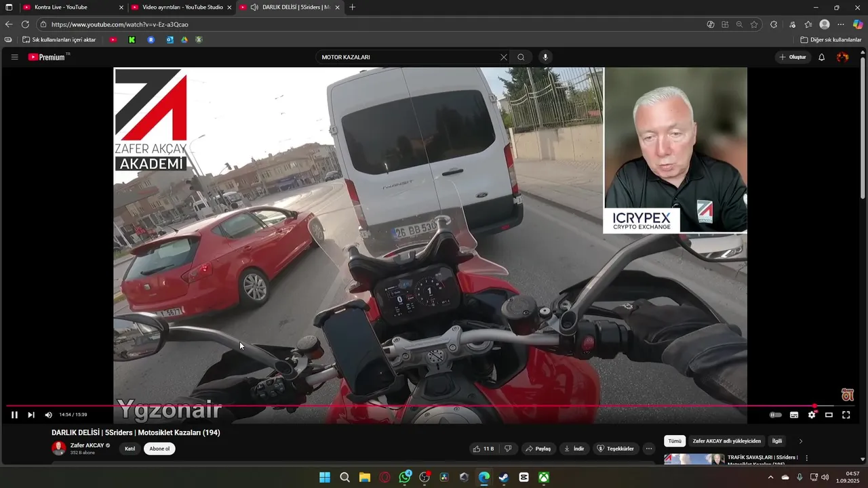Start voice search with microphone icon

pos(545,57)
